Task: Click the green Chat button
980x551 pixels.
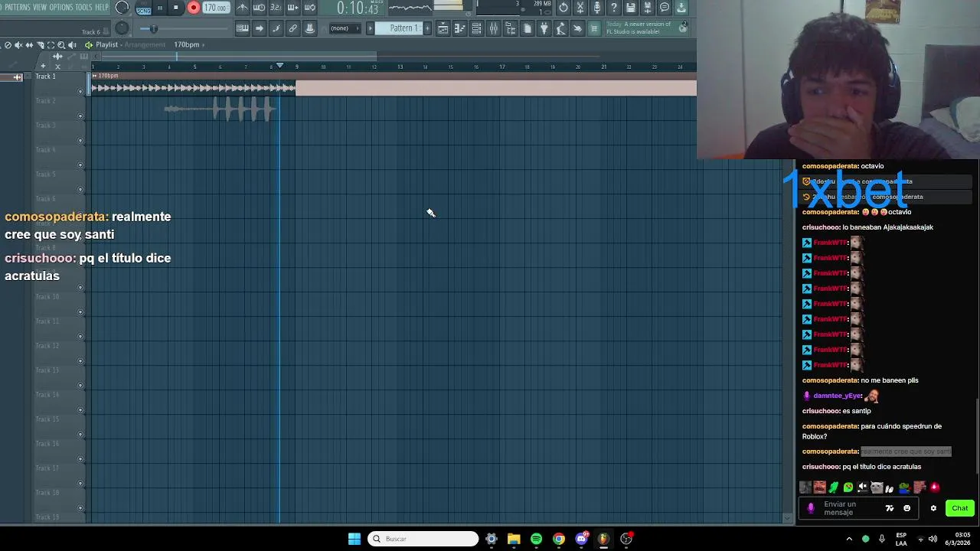Action: (959, 508)
